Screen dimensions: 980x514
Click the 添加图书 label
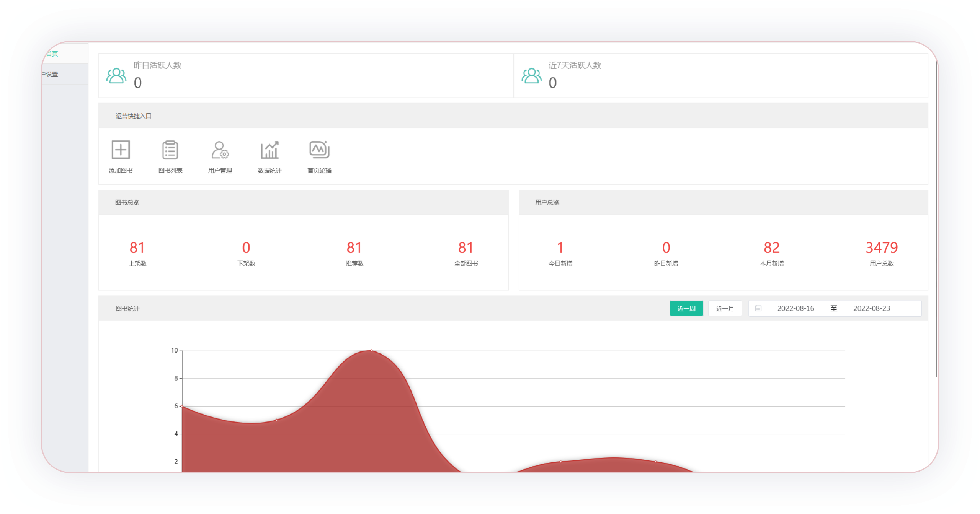pyautogui.click(x=121, y=171)
